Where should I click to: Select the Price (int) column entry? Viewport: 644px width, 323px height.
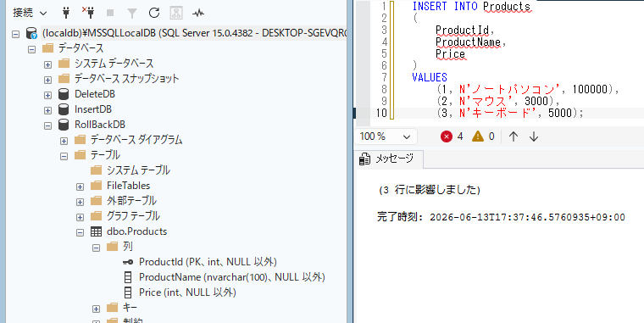(x=187, y=292)
